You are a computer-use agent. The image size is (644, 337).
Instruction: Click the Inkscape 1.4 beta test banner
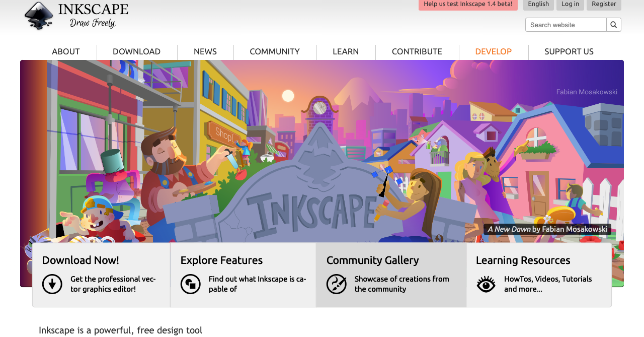click(468, 5)
